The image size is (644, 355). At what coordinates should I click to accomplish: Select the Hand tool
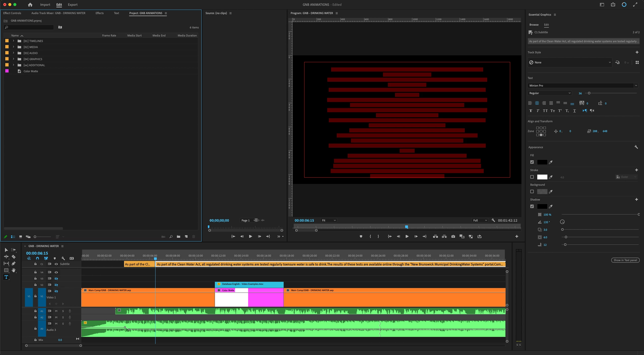tap(14, 270)
